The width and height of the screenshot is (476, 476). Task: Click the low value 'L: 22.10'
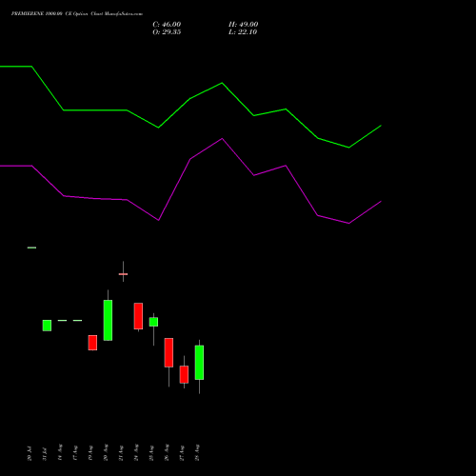coord(243,32)
